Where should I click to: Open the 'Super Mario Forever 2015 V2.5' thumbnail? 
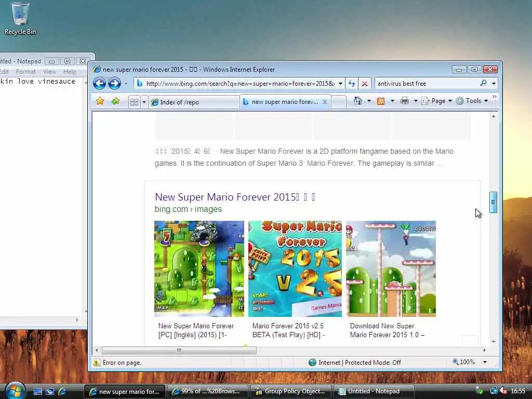point(295,269)
